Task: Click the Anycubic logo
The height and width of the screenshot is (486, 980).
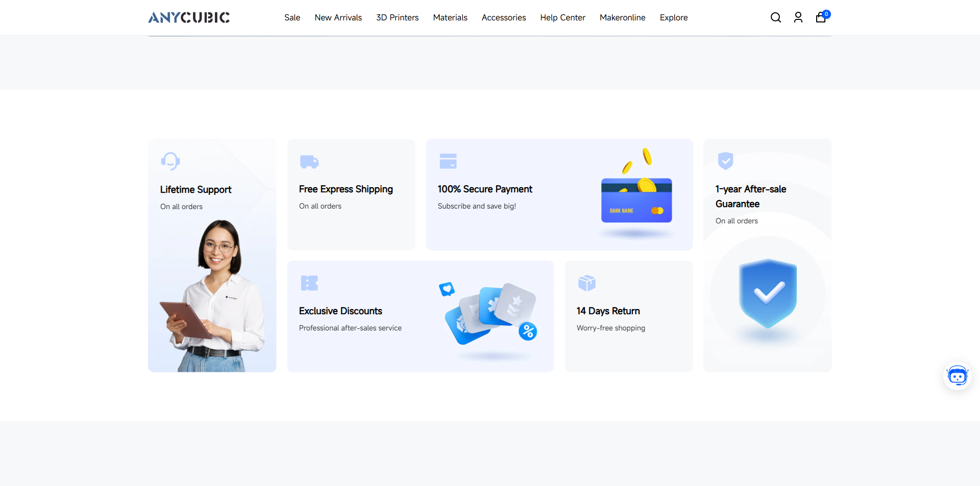Action: coord(189,17)
